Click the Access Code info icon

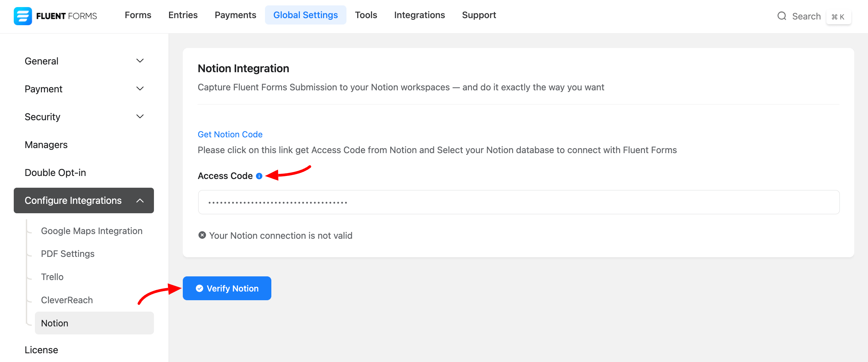[x=259, y=176]
